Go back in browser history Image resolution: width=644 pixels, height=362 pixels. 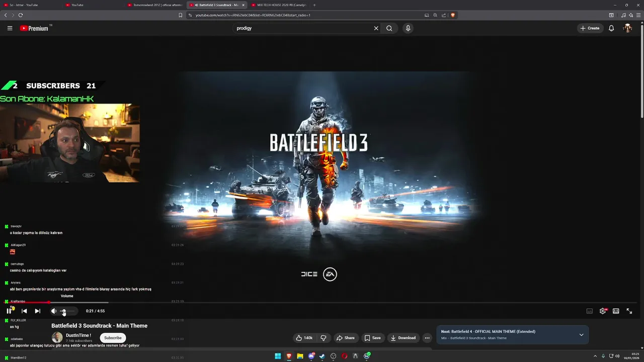click(6, 15)
